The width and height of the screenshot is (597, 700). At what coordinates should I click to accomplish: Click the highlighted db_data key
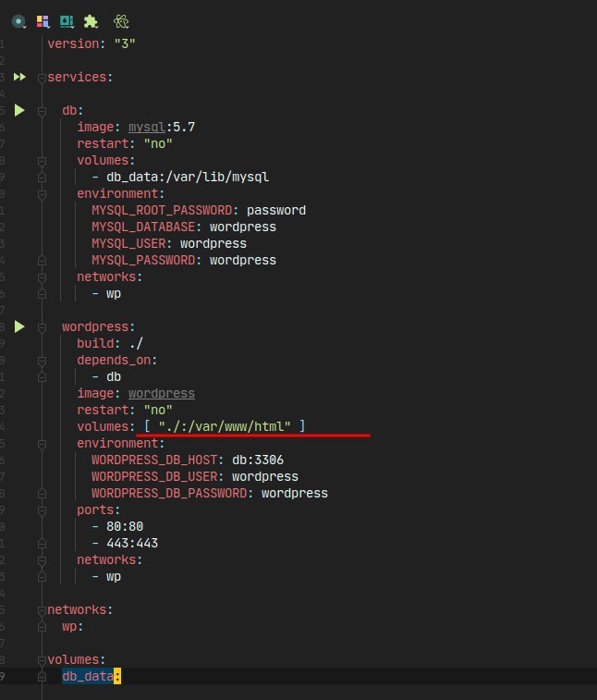(x=88, y=676)
